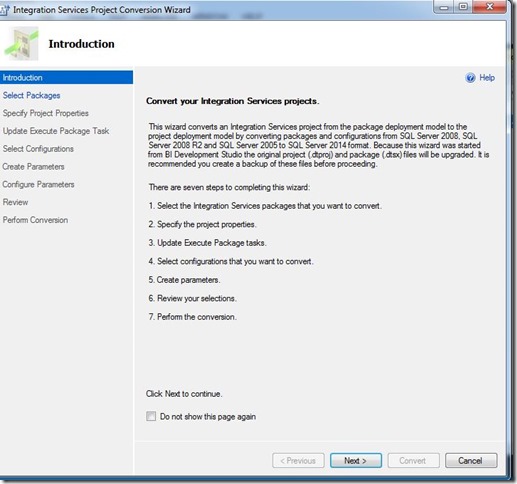517x484 pixels.
Task: Click the blue Help question-mark icon
Action: (x=470, y=78)
